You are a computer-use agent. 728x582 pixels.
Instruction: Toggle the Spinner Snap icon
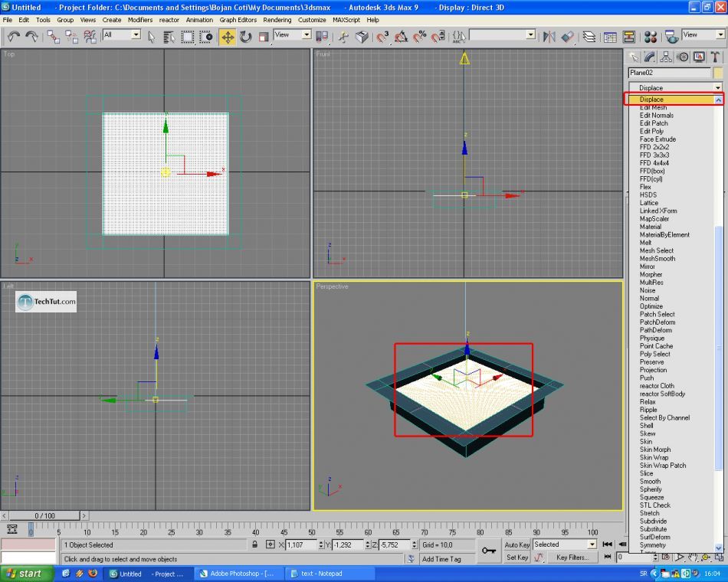438,37
